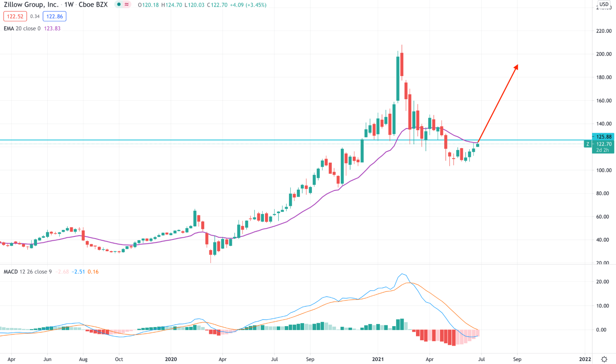Click the 2020 label on time axis
The height and width of the screenshot is (364, 616).
coord(171,359)
